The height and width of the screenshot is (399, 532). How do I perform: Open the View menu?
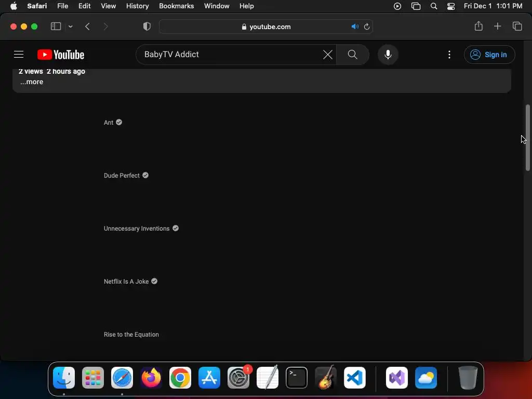108,6
